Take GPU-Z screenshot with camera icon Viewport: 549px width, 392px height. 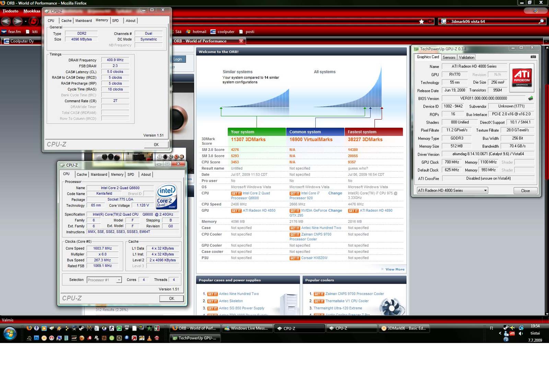533,57
